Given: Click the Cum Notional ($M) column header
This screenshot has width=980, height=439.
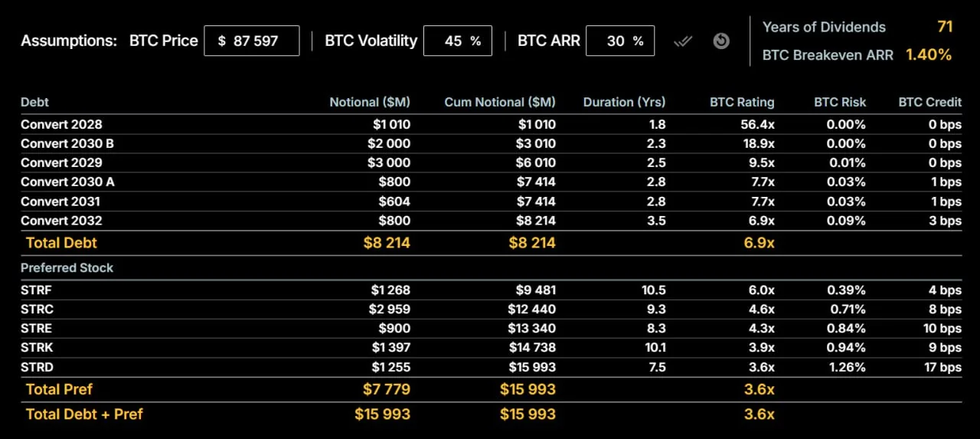Looking at the screenshot, I should pos(500,102).
